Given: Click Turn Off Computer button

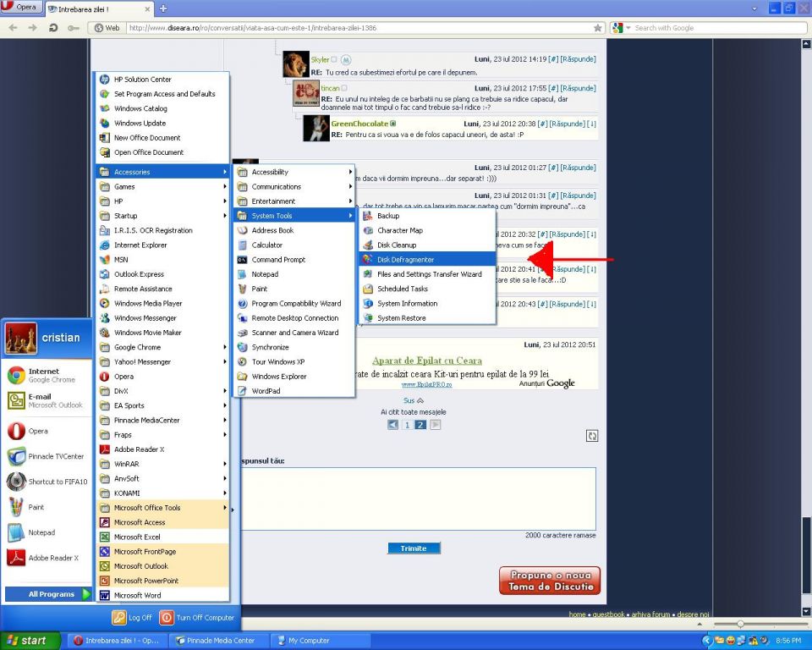Looking at the screenshot, I should [x=198, y=617].
